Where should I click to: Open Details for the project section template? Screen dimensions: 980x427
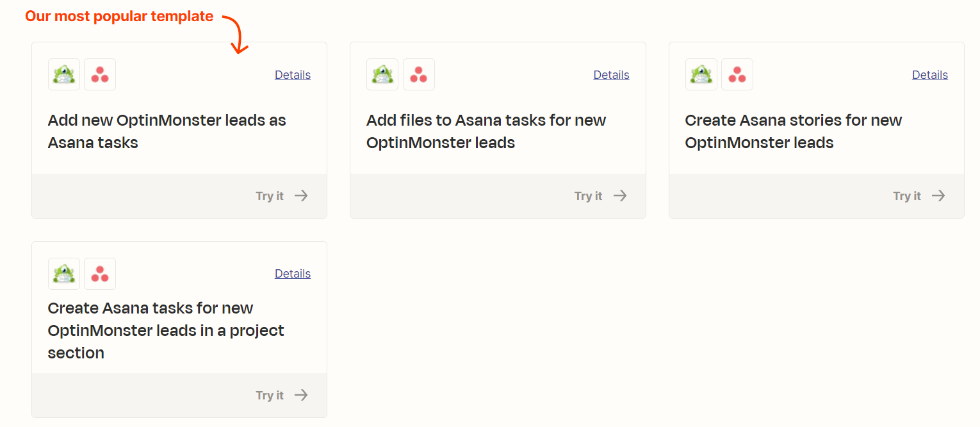coord(293,273)
